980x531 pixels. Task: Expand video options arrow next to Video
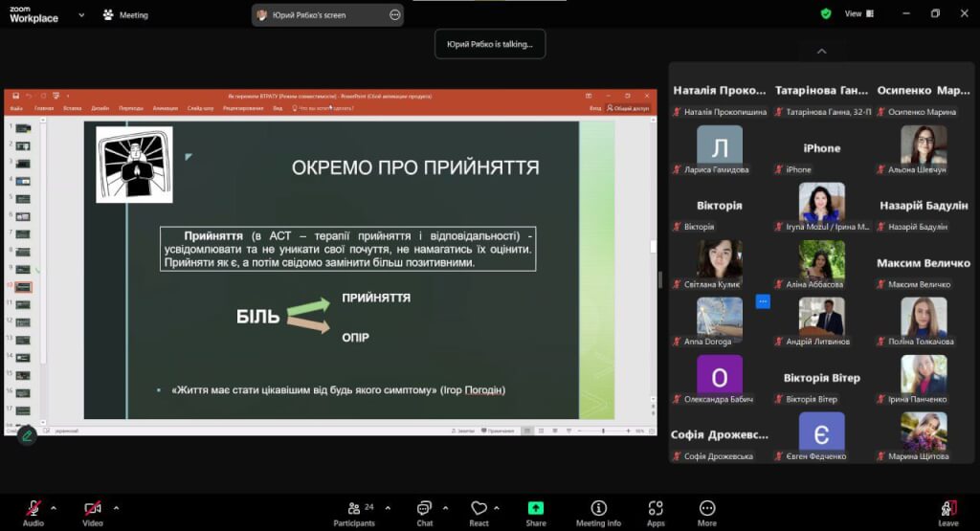pos(116,507)
